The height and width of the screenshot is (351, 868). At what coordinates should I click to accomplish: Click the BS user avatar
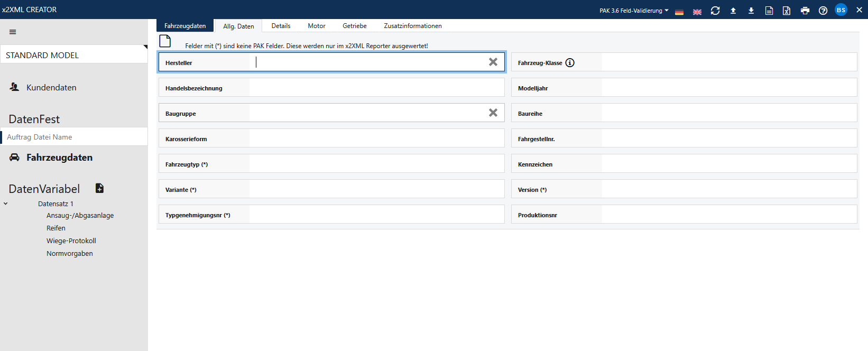pos(841,10)
